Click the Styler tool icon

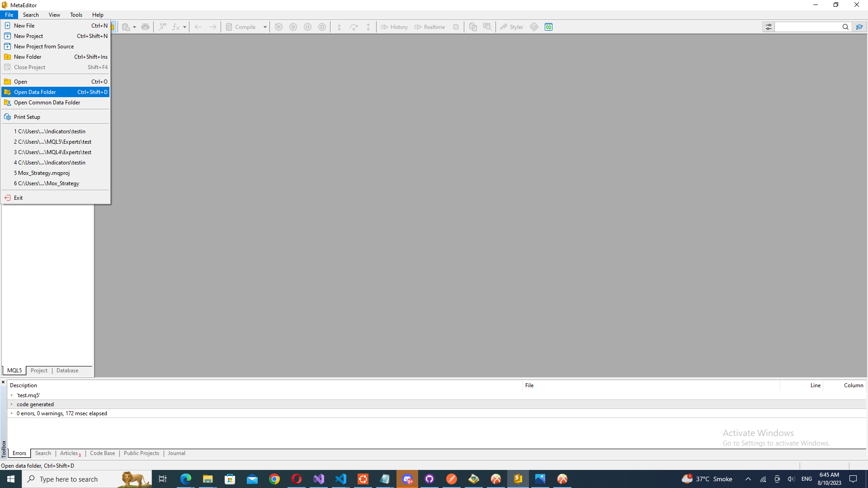(x=511, y=27)
